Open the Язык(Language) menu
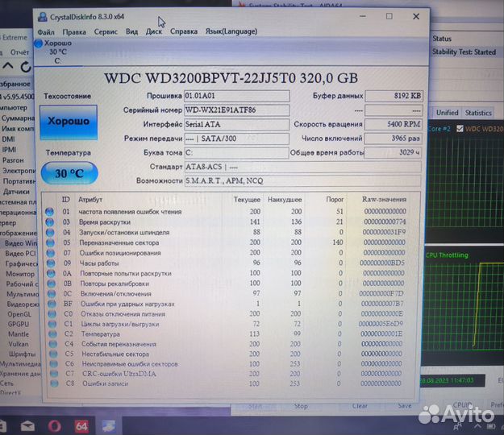The image size is (504, 435). 231,31
